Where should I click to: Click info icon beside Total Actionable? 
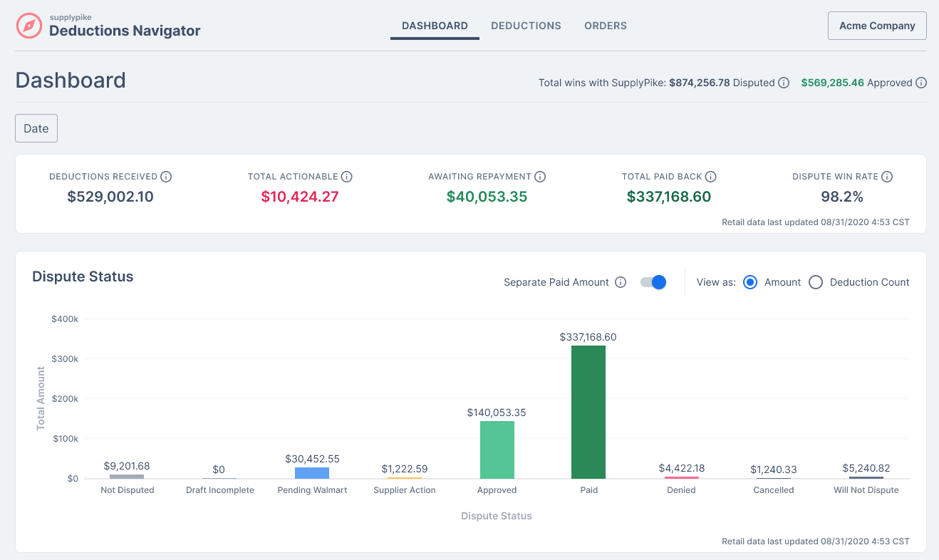click(347, 177)
